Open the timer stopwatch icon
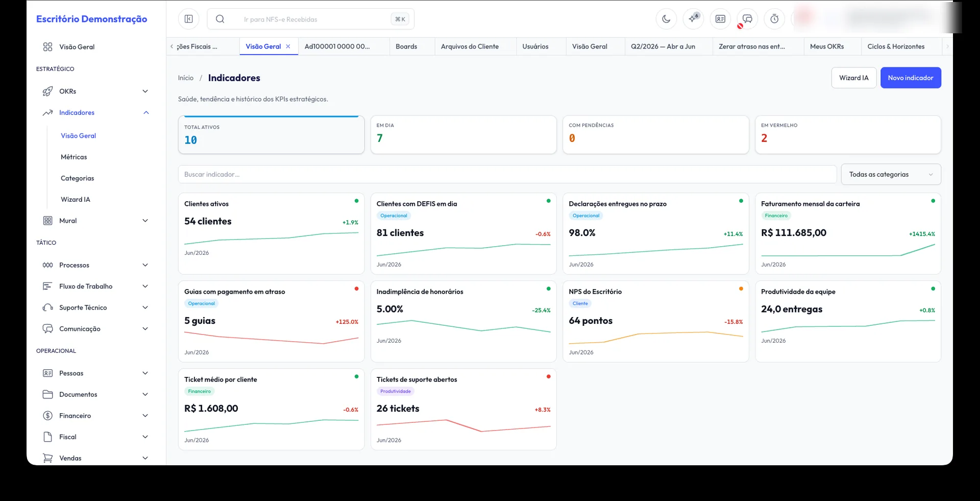The image size is (980, 501). click(774, 19)
